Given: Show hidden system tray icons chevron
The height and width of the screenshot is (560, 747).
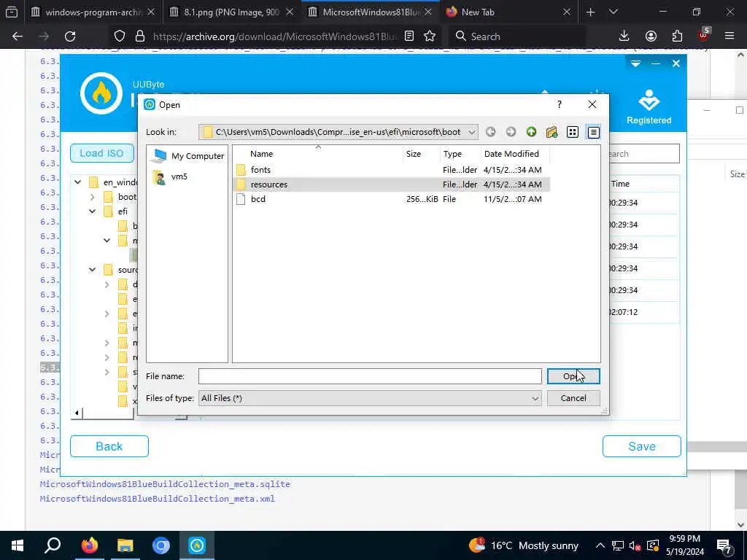Looking at the screenshot, I should (600, 545).
